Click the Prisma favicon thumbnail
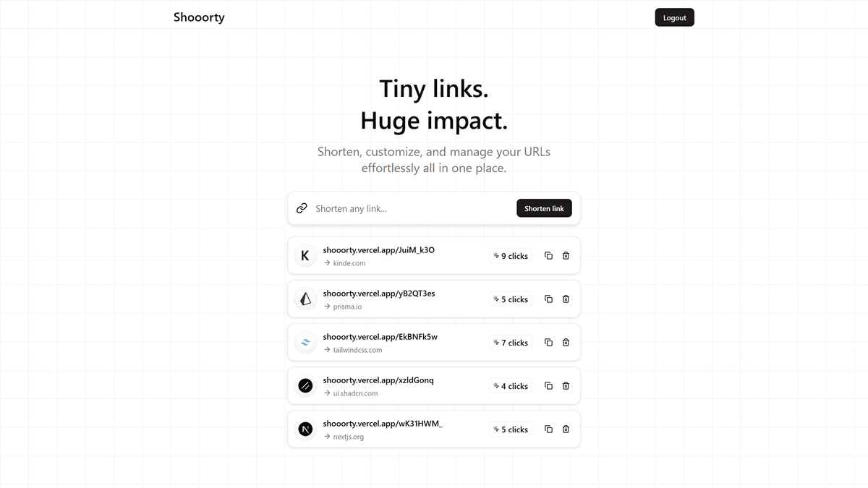This screenshot has width=868, height=488. click(x=305, y=299)
